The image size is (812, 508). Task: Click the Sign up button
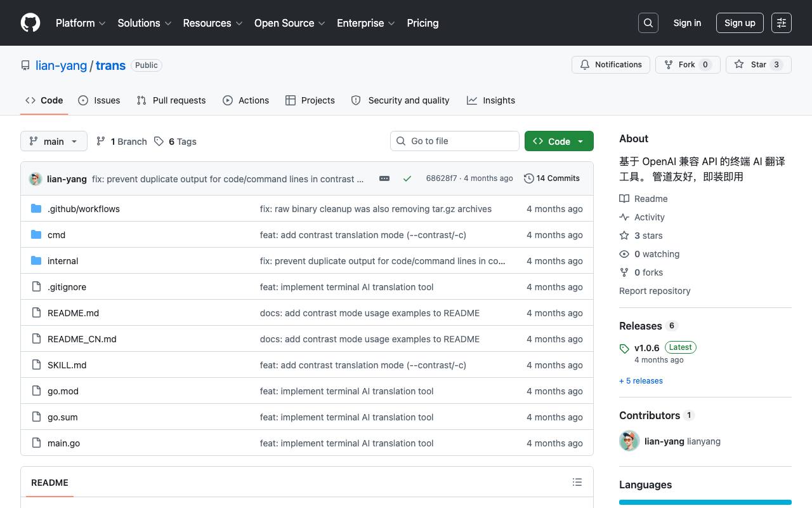[740, 23]
